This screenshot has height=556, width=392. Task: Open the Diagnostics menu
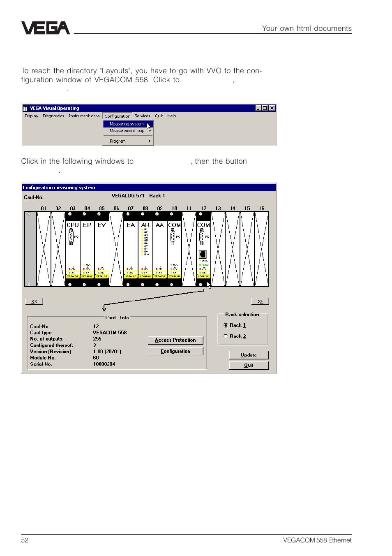[53, 116]
